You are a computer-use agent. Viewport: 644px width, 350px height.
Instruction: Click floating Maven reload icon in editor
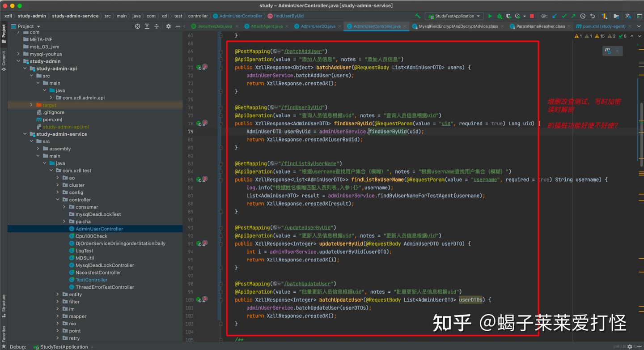coord(608,51)
